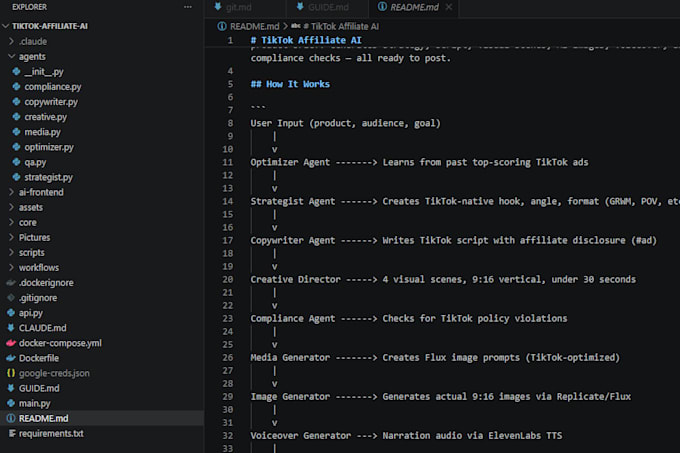This screenshot has width=680, height=453.
Task: Click icon beside docker-compose.yml
Action: (11, 343)
